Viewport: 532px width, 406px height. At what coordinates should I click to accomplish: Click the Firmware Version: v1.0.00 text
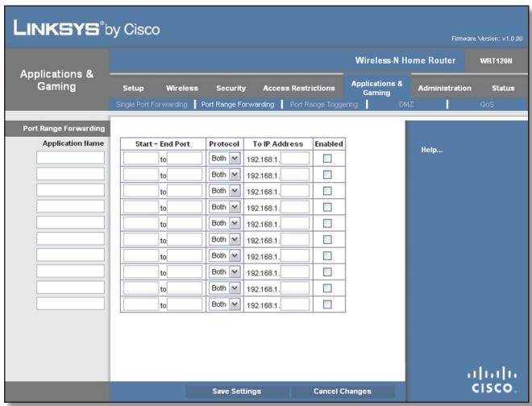point(487,39)
